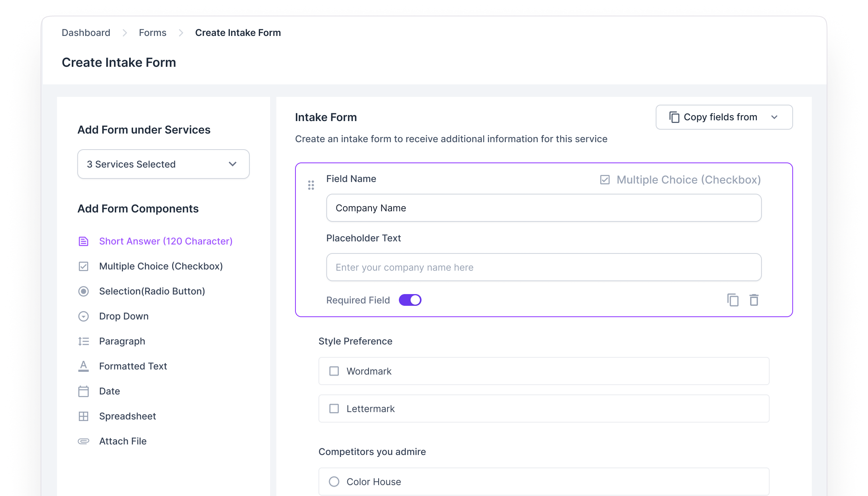868x496 pixels.
Task: Toggle the Required Field switch
Action: (x=410, y=300)
